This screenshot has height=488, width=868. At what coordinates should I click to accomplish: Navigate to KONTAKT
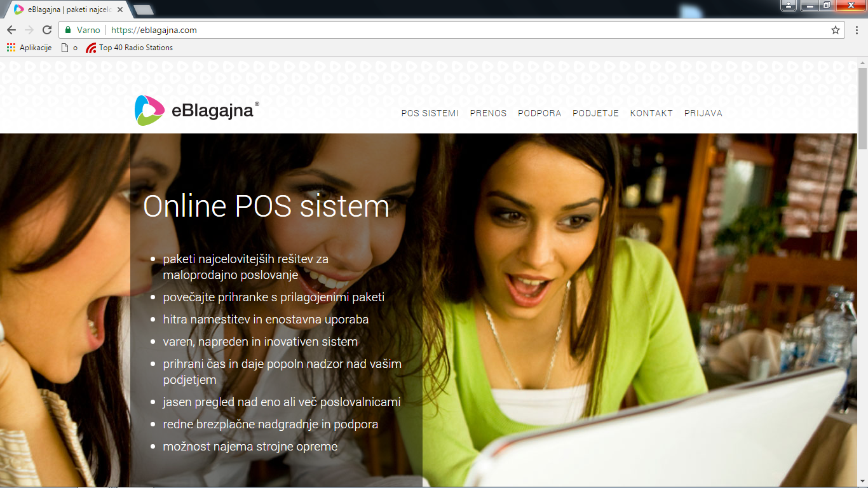(651, 113)
